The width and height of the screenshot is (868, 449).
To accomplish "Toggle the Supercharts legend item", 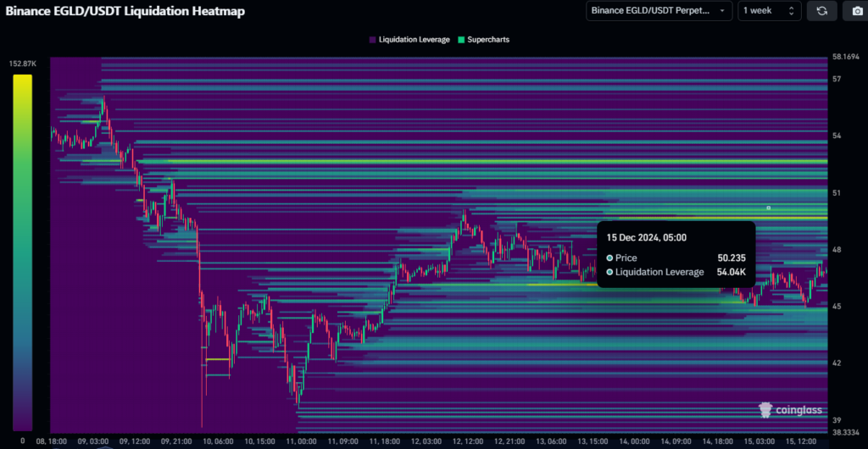I will 484,40.
